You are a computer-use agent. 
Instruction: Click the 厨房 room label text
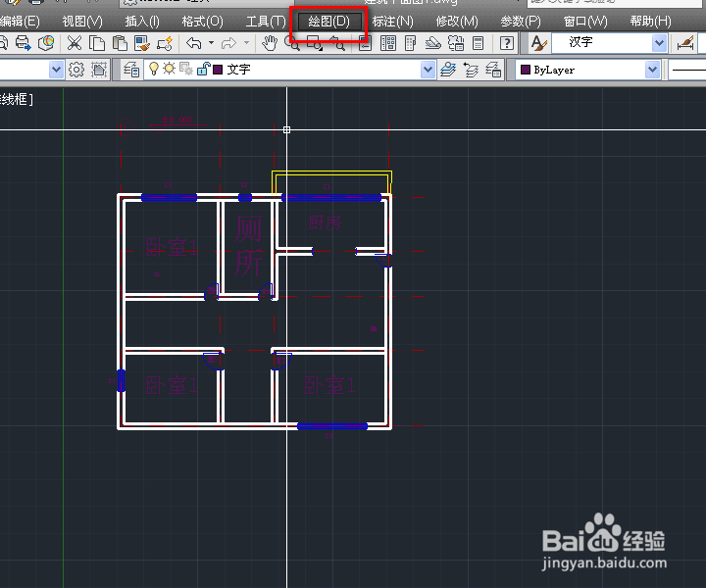click(325, 222)
